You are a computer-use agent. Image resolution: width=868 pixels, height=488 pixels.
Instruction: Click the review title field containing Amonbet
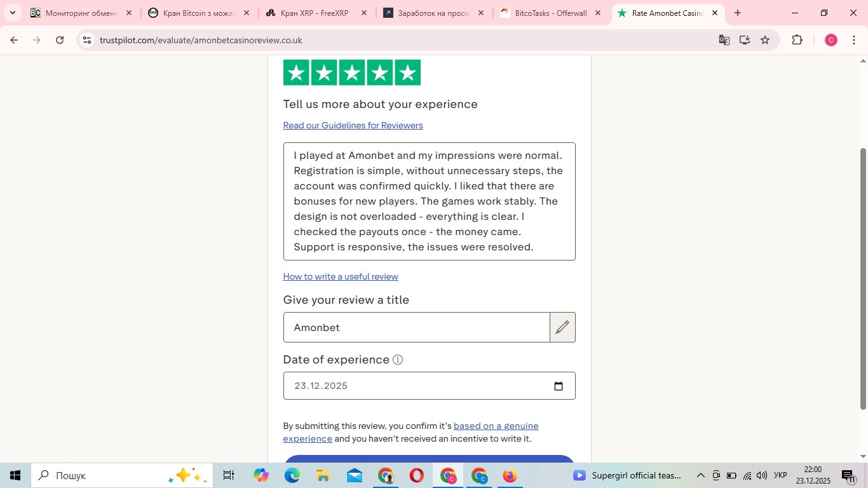coord(416,327)
